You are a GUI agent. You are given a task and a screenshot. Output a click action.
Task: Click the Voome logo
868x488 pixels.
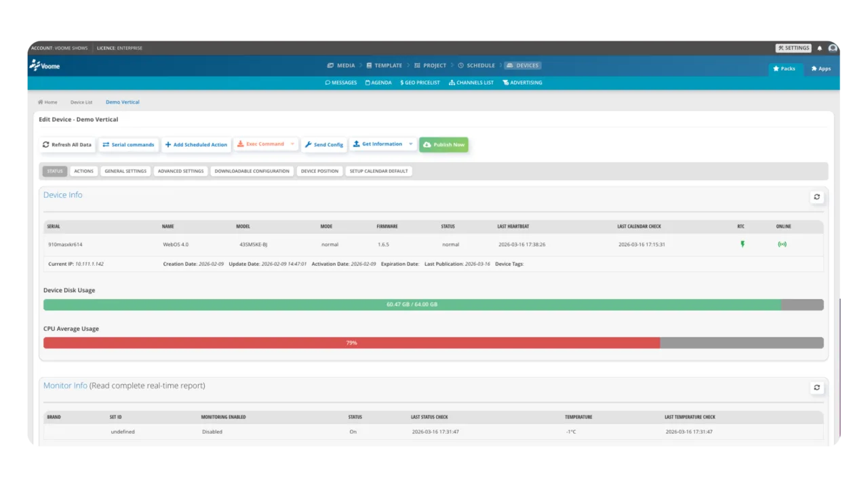pos(45,66)
